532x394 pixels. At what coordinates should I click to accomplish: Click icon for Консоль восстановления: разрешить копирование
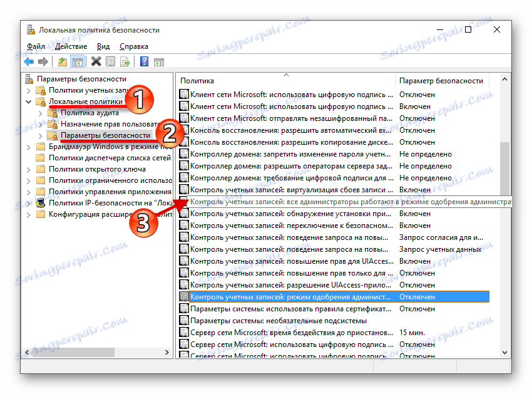pyautogui.click(x=184, y=142)
